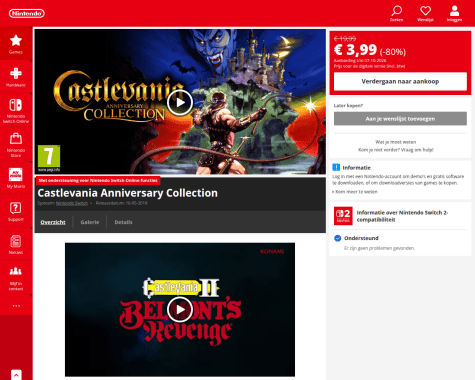Screen dimensions: 475x380
Task: Click Aan je wenslijst toevoegen button
Action: click(x=400, y=119)
